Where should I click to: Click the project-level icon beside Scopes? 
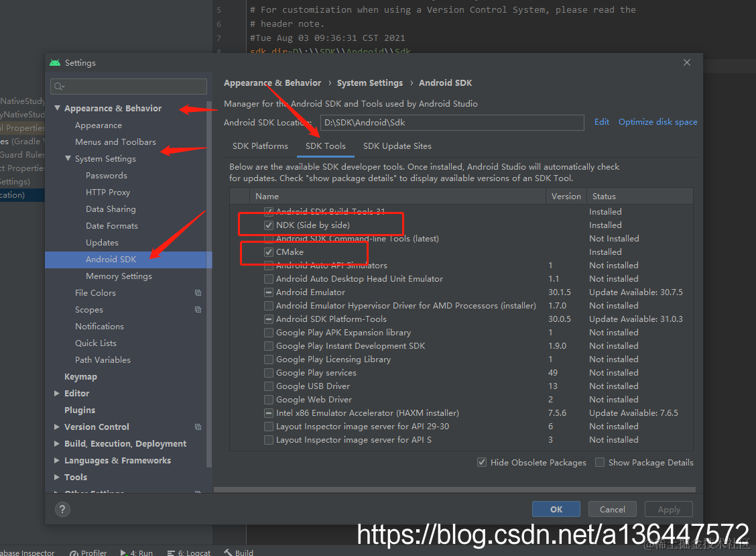[x=198, y=309]
